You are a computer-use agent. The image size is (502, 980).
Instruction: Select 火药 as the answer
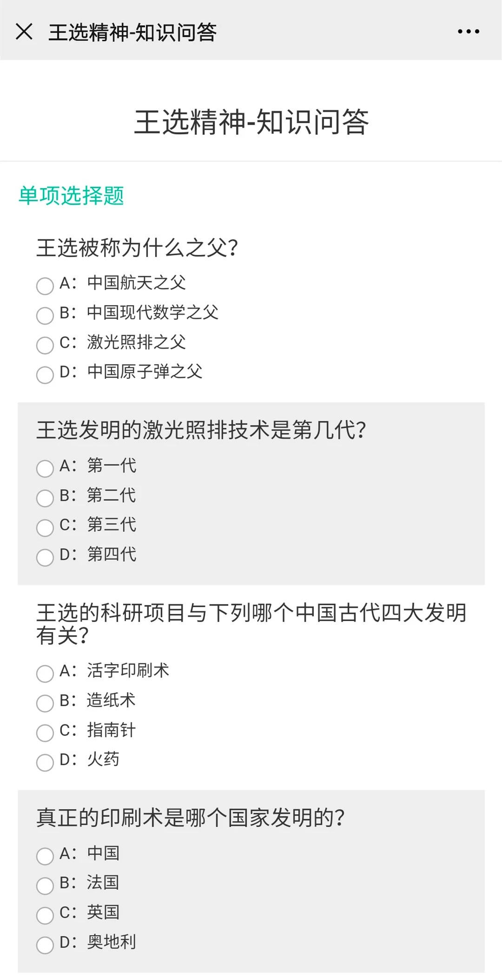[x=45, y=762]
